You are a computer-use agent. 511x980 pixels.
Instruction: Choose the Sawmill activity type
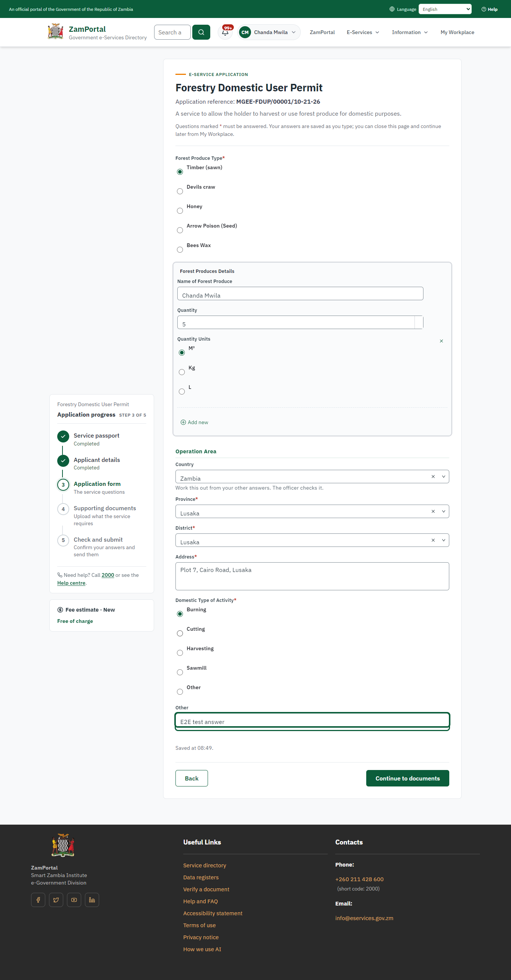click(x=180, y=672)
